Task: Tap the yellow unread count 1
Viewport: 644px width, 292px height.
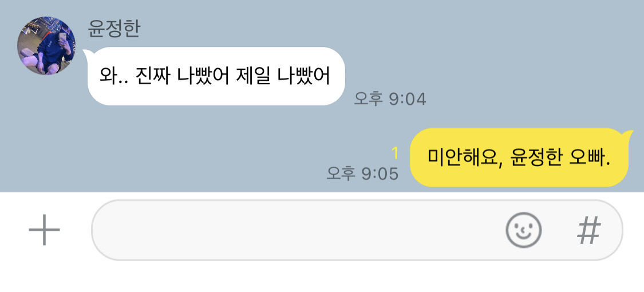Action: pos(395,153)
